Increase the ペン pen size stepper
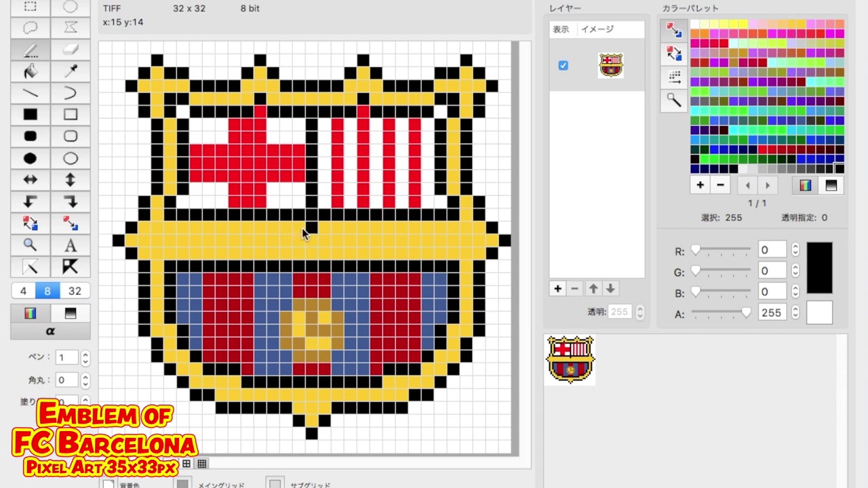868x488 pixels. pos(85,353)
